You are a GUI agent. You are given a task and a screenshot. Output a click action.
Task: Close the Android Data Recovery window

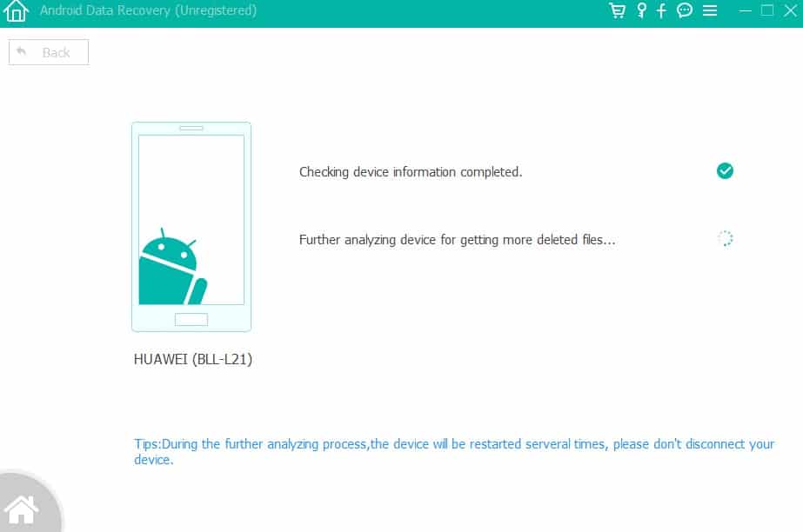coord(789,10)
